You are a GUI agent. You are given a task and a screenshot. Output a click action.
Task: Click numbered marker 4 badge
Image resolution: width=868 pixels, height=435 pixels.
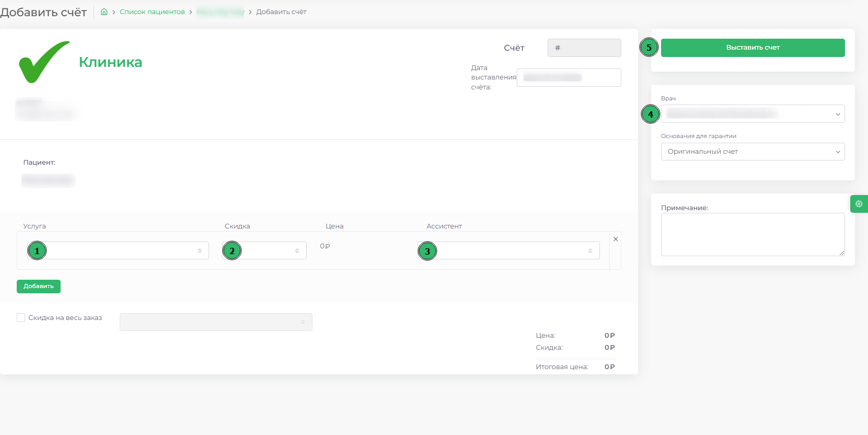pyautogui.click(x=650, y=115)
